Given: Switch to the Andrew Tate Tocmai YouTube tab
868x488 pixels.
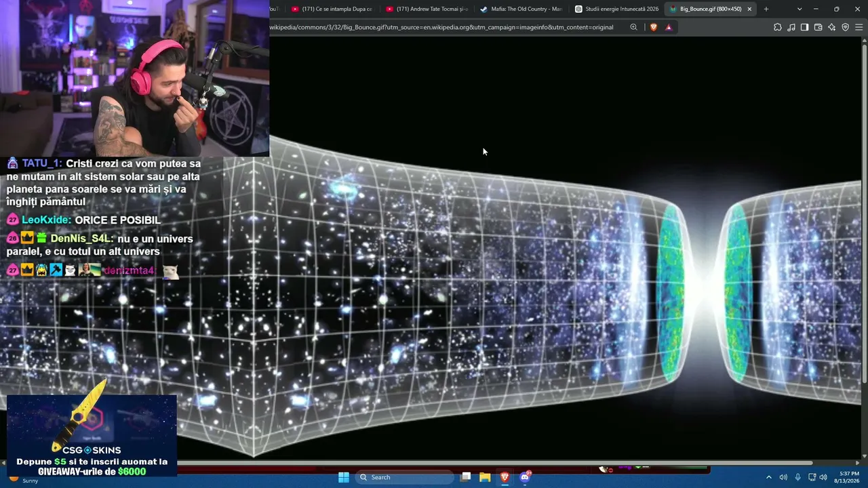Looking at the screenshot, I should [x=427, y=9].
